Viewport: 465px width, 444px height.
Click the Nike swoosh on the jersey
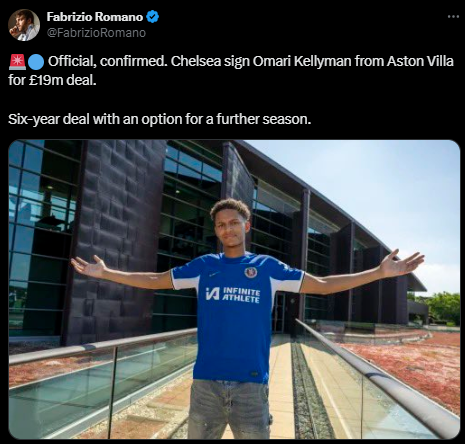[214, 274]
